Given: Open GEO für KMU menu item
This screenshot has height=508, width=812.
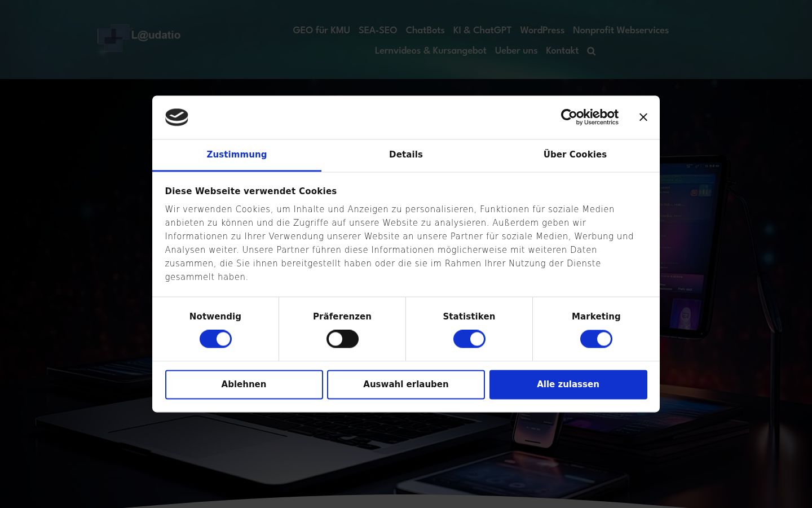Looking at the screenshot, I should click(x=321, y=30).
